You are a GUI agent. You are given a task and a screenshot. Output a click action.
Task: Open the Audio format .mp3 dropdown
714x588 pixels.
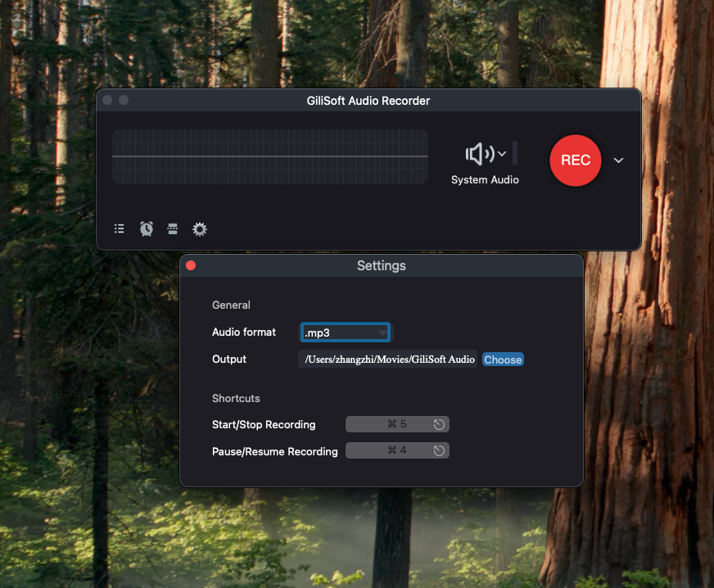[346, 332]
